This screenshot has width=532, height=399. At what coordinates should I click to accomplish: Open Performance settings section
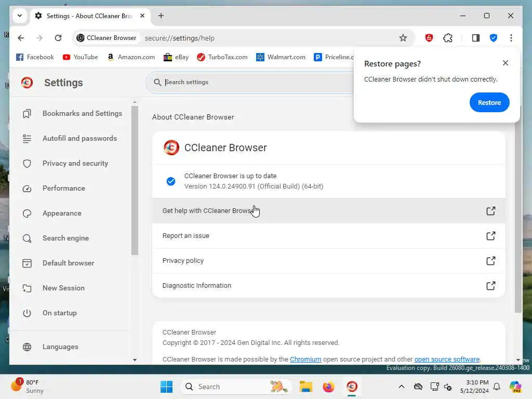[71, 188]
